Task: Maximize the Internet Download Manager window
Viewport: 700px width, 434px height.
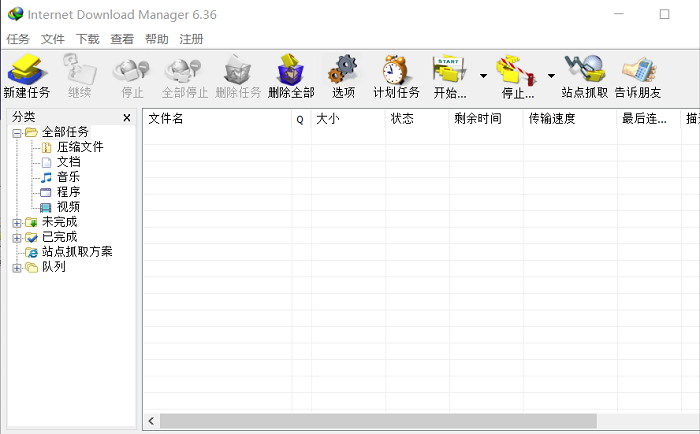Action: coord(664,14)
